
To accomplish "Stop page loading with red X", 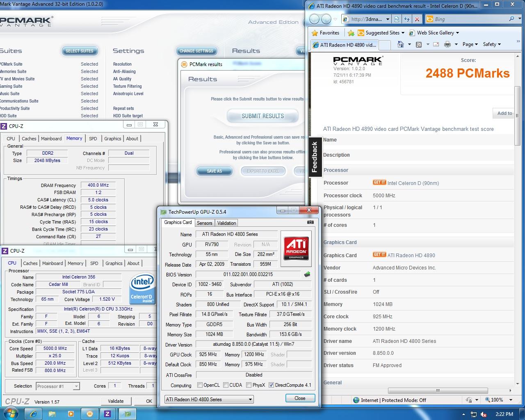I will pyautogui.click(x=417, y=19).
